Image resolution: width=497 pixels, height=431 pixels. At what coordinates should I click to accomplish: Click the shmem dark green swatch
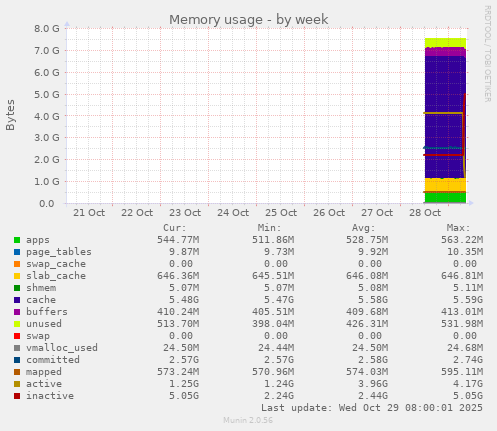17,288
